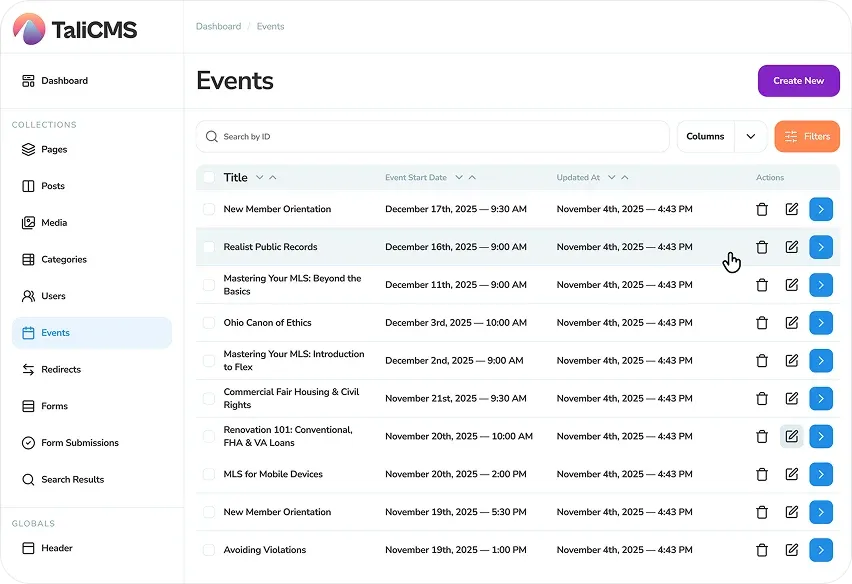
Task: Focus the Search by ID field
Action: click(x=433, y=136)
